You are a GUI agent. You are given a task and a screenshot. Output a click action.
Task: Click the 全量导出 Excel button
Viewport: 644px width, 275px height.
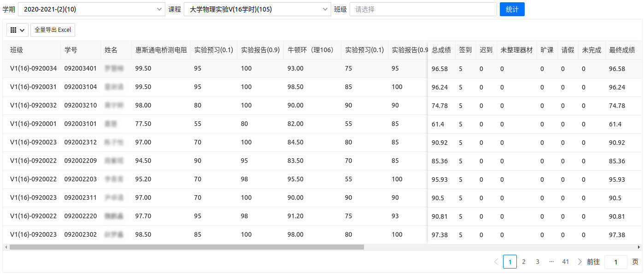pos(53,30)
